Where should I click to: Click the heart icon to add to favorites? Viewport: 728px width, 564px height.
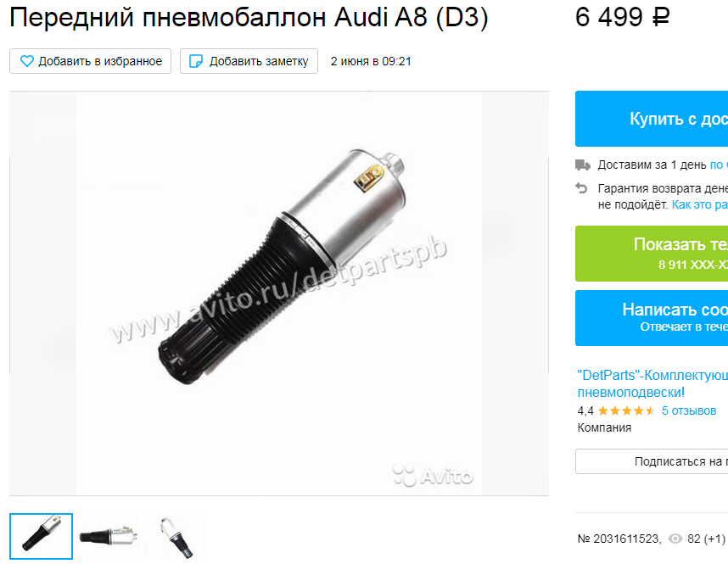[x=27, y=61]
